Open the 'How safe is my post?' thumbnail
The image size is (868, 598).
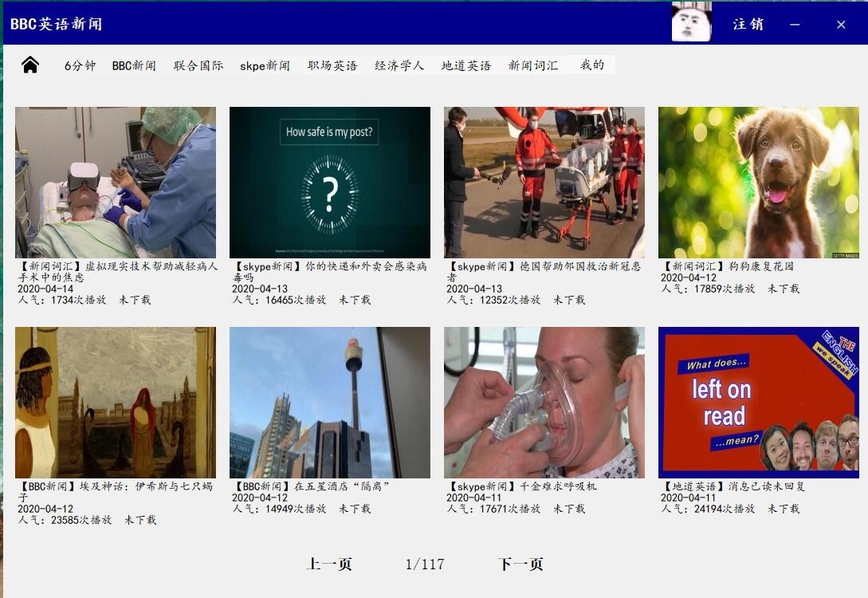click(329, 182)
